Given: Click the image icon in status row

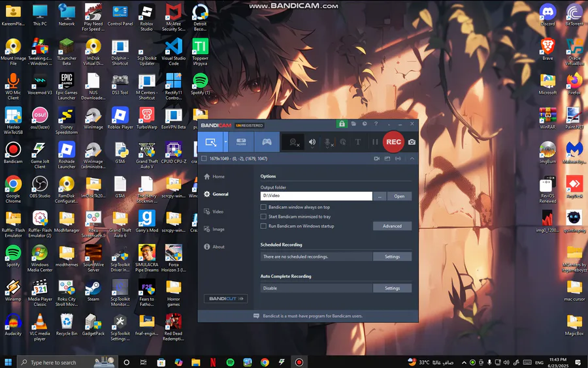Looking at the screenshot, I should [x=387, y=159].
